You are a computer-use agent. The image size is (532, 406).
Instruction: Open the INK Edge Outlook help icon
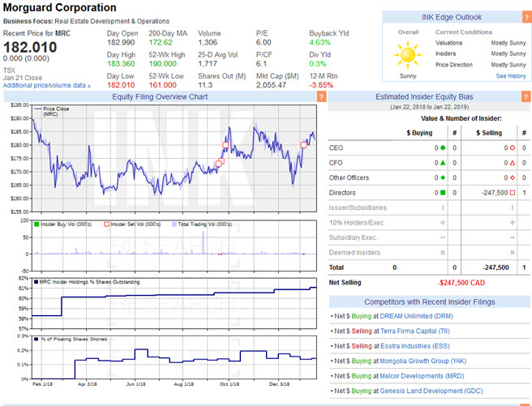pos(528,17)
